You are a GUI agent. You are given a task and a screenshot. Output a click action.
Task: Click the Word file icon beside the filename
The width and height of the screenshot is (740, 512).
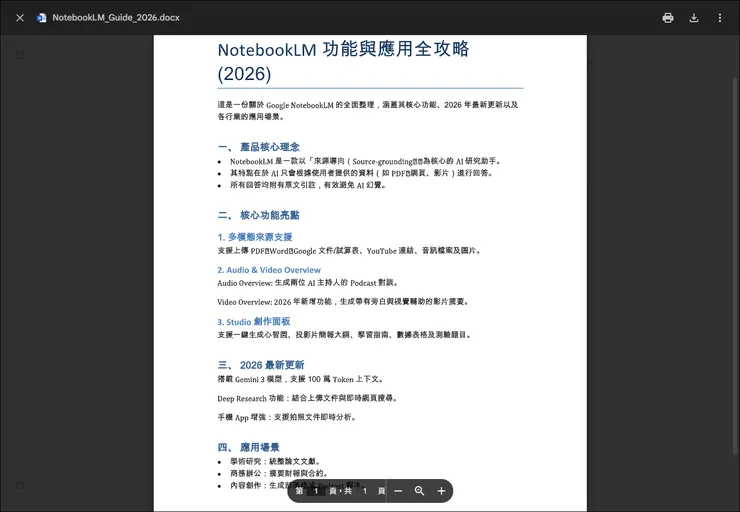[42, 18]
